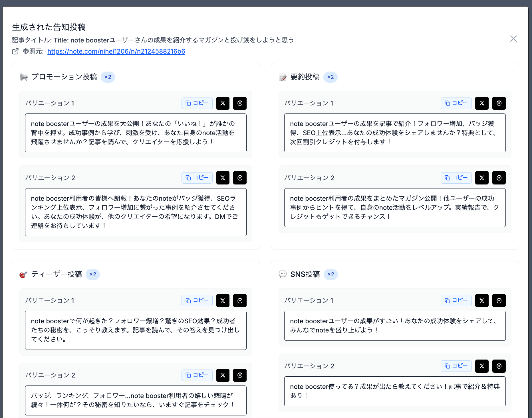
Task: Click the 要約投稿 section title
Action: pos(305,77)
